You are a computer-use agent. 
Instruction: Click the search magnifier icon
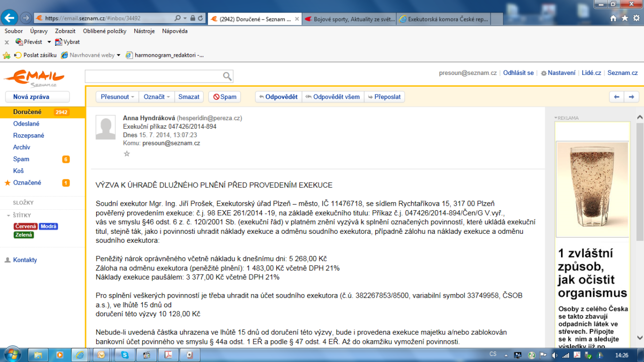[x=227, y=76]
